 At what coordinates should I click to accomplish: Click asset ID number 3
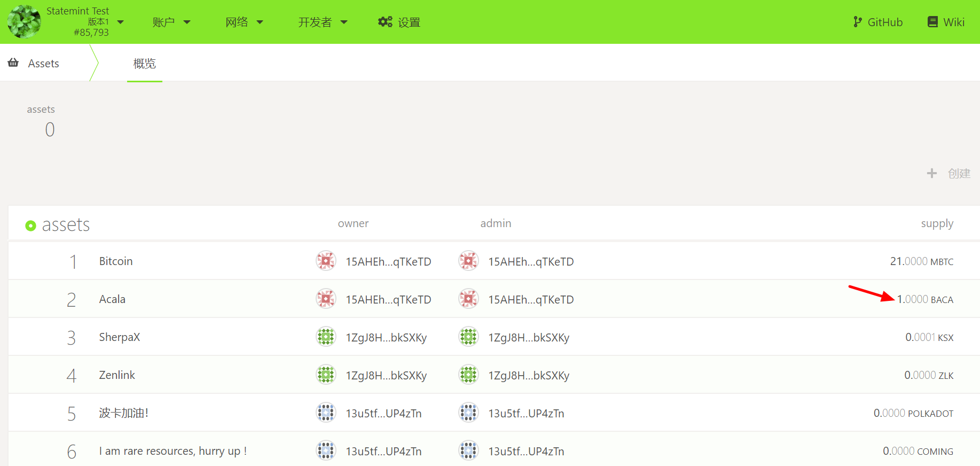pos(72,338)
